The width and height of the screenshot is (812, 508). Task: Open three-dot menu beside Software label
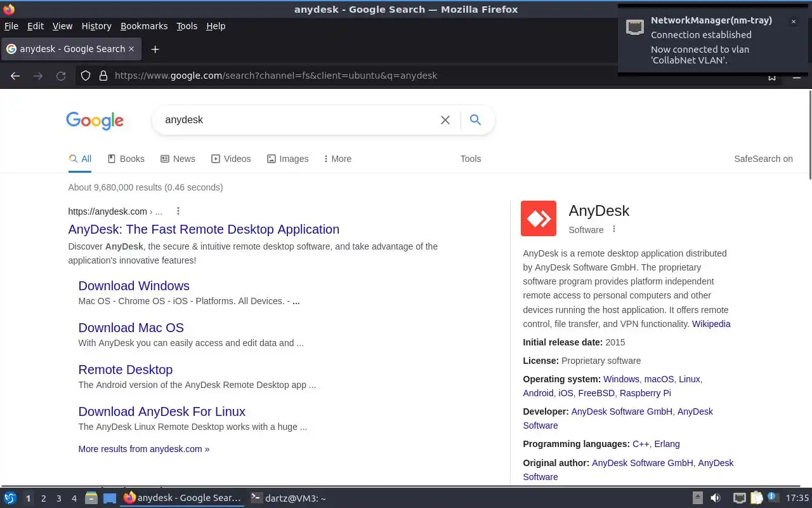pos(614,229)
